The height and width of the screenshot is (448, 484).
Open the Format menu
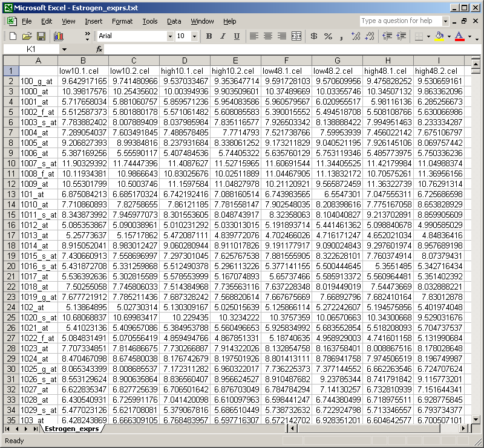click(x=122, y=21)
